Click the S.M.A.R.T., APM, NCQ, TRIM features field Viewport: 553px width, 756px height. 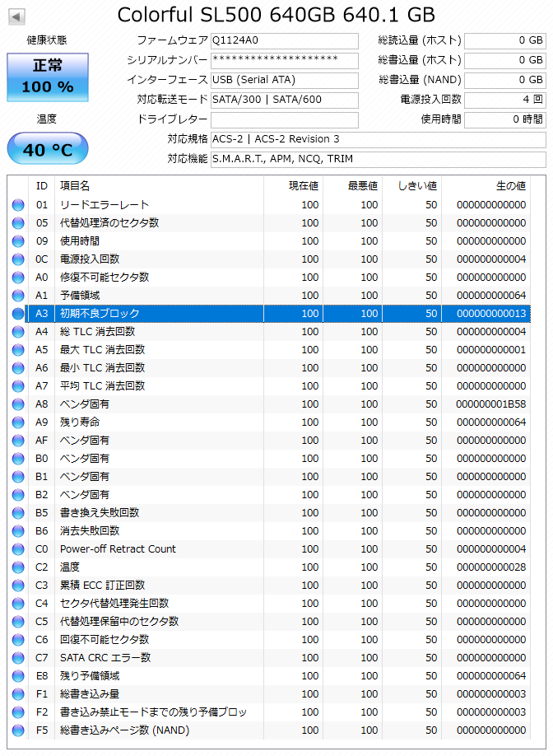coord(379,159)
